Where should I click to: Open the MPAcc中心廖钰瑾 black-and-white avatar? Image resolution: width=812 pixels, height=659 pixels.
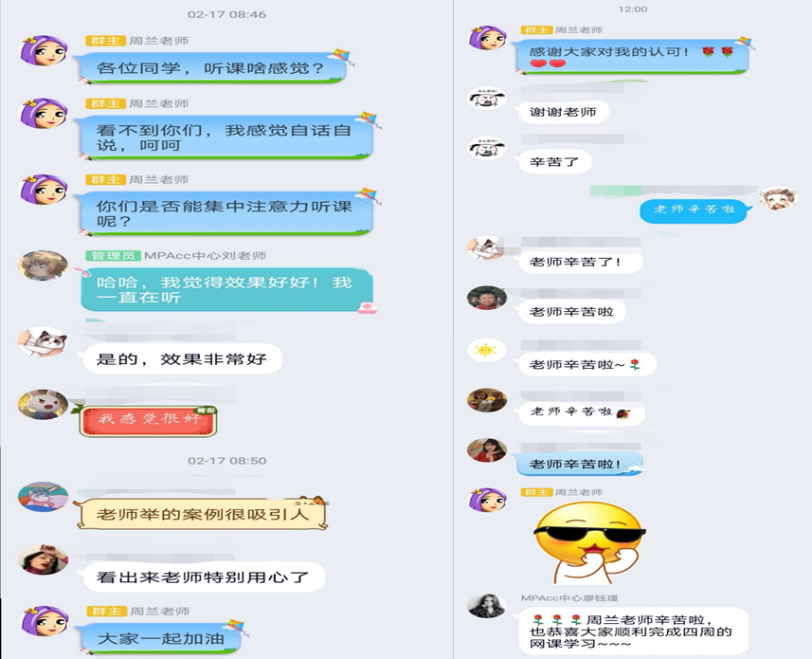click(x=486, y=606)
